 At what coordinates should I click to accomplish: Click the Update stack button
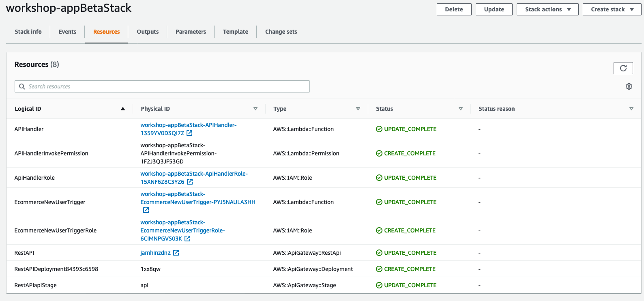pyautogui.click(x=494, y=9)
